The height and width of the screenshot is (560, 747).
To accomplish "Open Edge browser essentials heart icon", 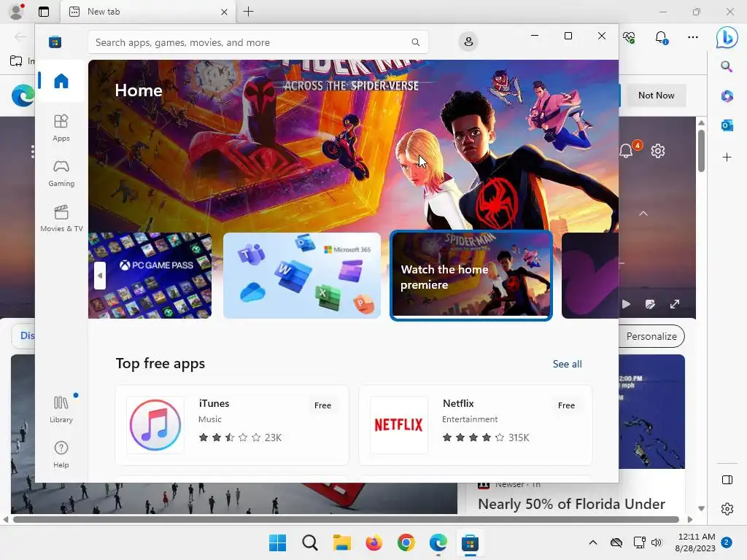I will point(629,37).
